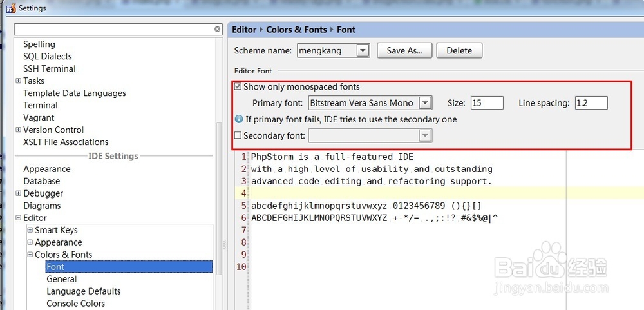Select SSH Terminal settings item

click(50, 69)
